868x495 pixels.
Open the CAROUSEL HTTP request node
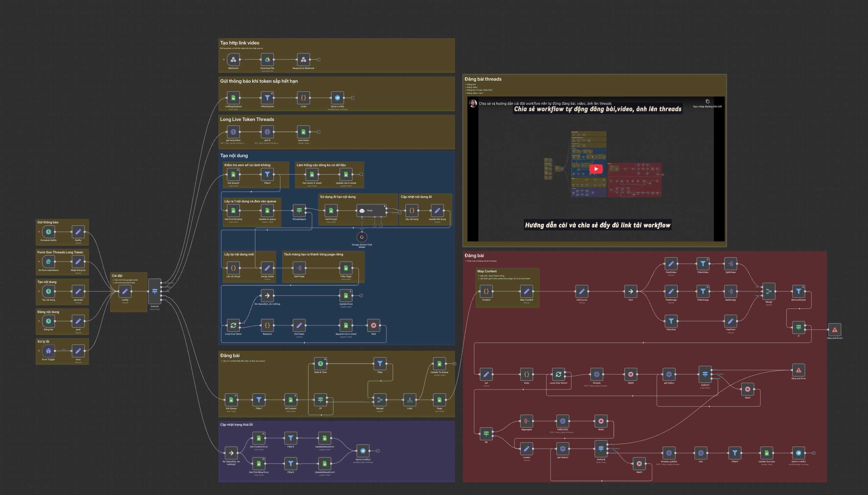[562, 421]
